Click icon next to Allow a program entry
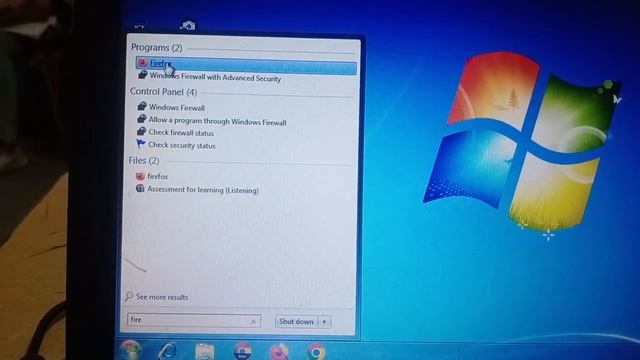This screenshot has height=360, width=640. [141, 119]
